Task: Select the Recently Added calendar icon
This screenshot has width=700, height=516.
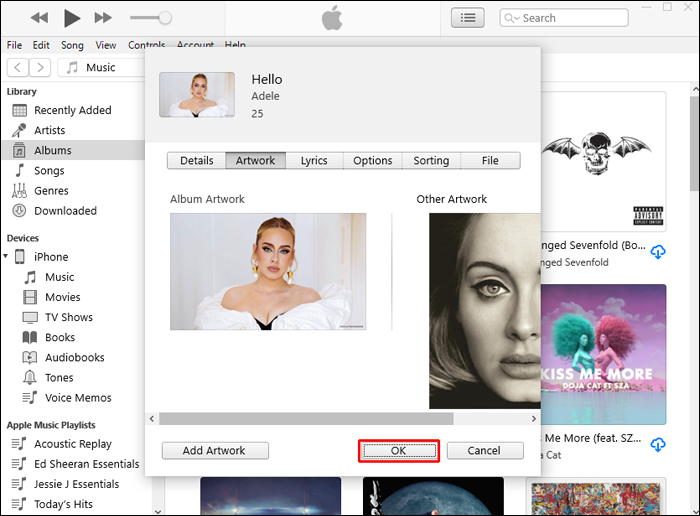Action: [19, 110]
